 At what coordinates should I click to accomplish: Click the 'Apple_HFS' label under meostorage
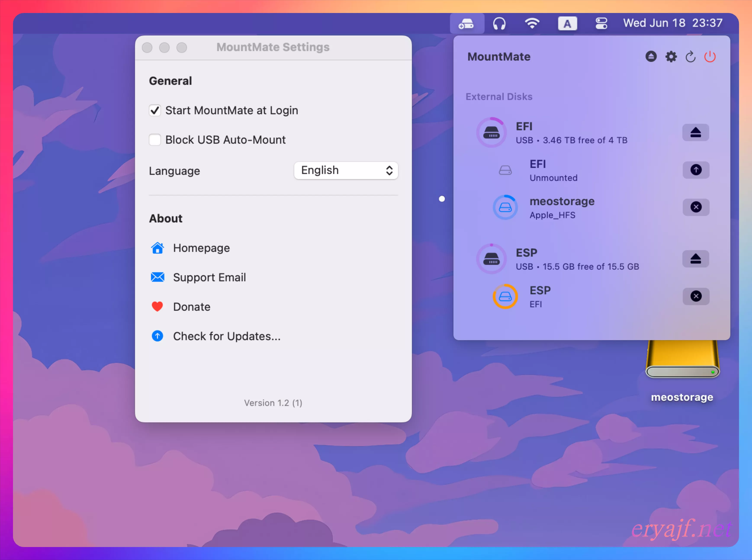[552, 215]
